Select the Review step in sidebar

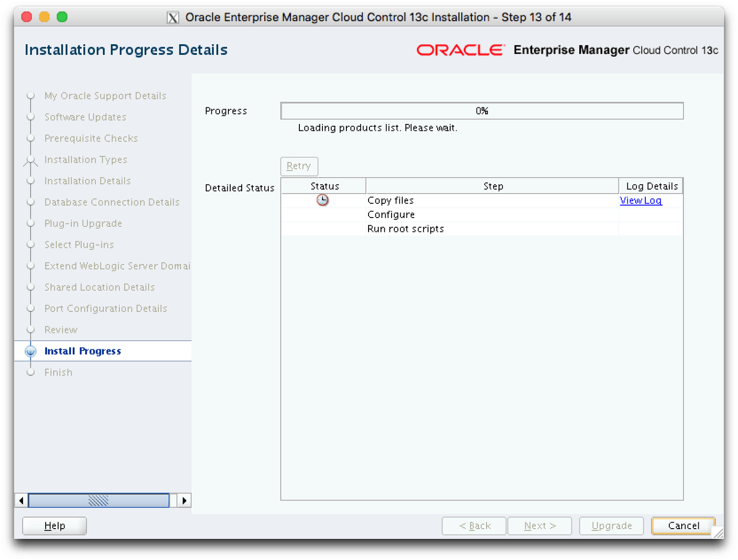[x=61, y=330]
